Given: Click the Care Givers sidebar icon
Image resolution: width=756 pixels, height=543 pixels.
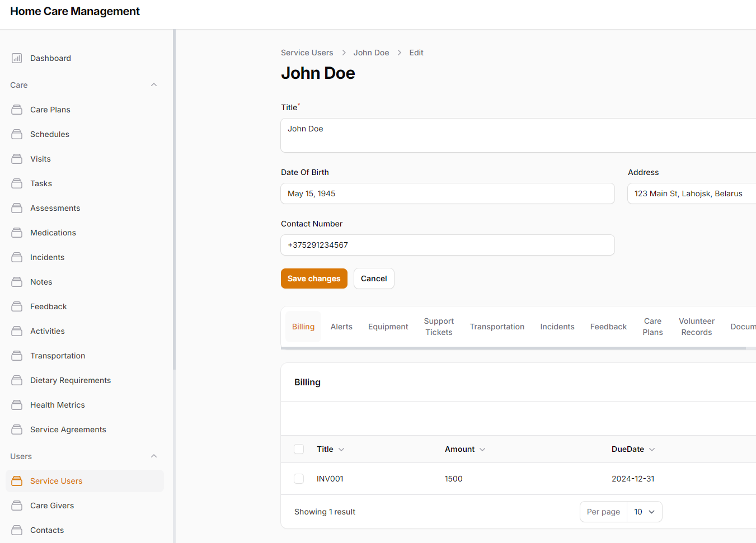Looking at the screenshot, I should [x=17, y=506].
